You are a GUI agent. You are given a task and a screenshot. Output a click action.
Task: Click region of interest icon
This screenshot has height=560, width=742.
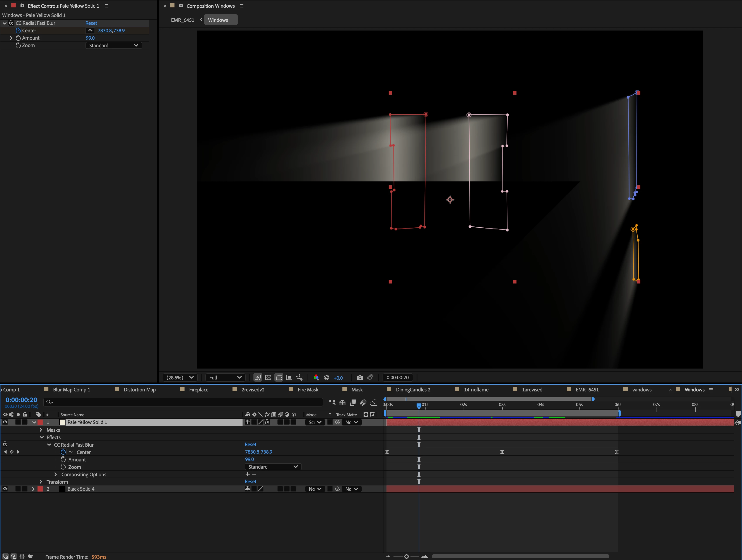[x=289, y=377]
